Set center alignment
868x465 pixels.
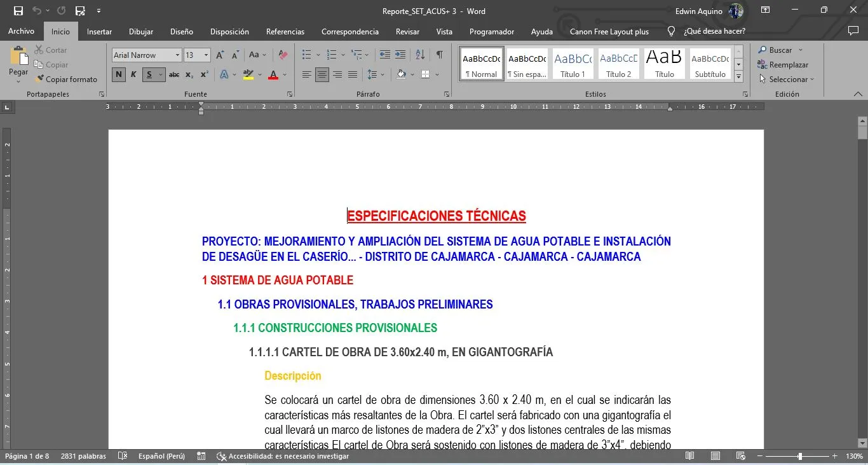click(x=322, y=74)
